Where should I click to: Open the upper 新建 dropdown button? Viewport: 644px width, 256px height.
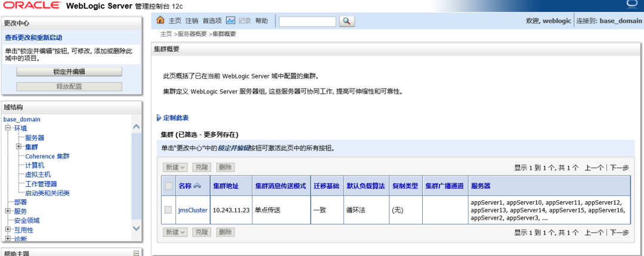tap(175, 167)
